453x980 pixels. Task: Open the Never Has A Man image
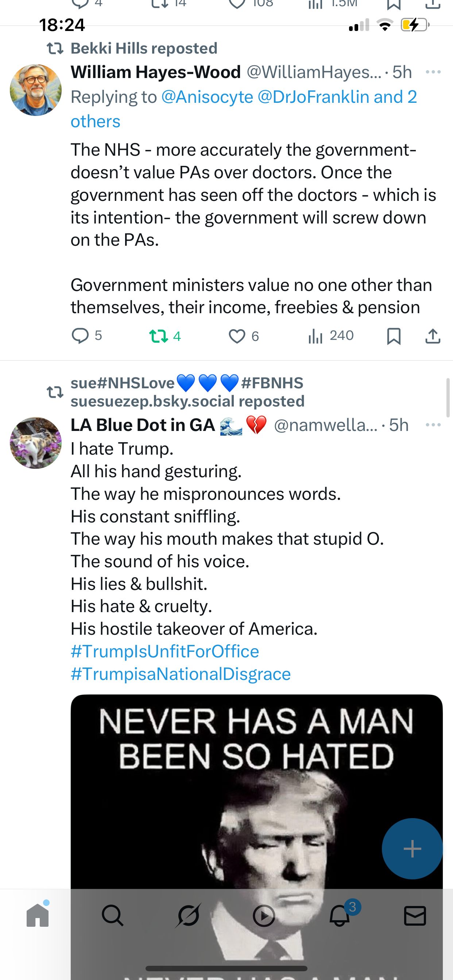tap(228, 791)
